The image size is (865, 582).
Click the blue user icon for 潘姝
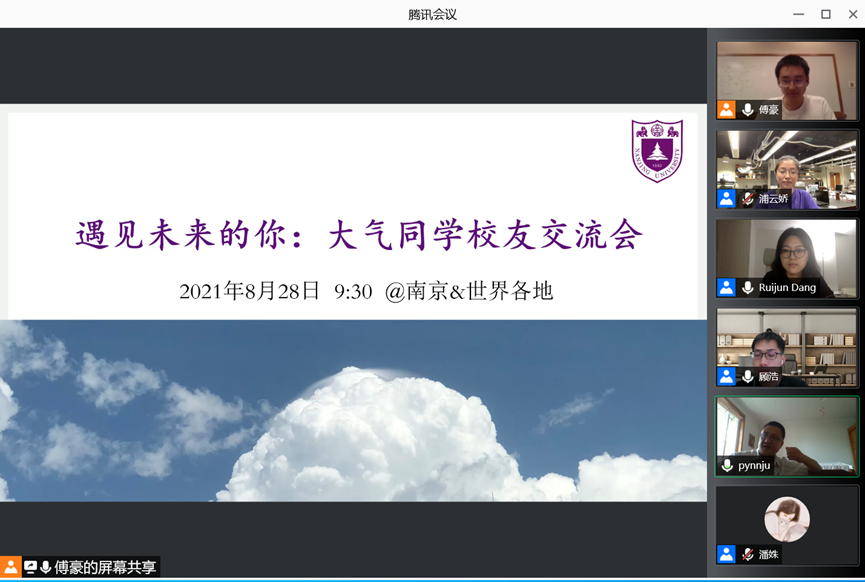click(727, 554)
